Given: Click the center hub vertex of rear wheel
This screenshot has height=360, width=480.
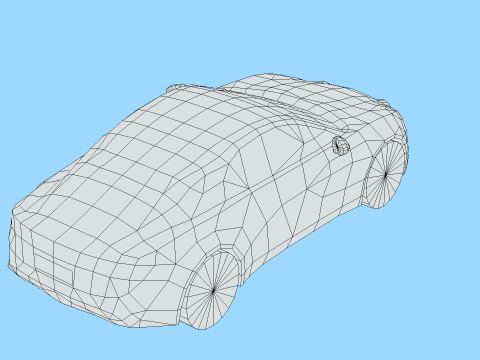Looking at the screenshot, I should [x=213, y=291].
